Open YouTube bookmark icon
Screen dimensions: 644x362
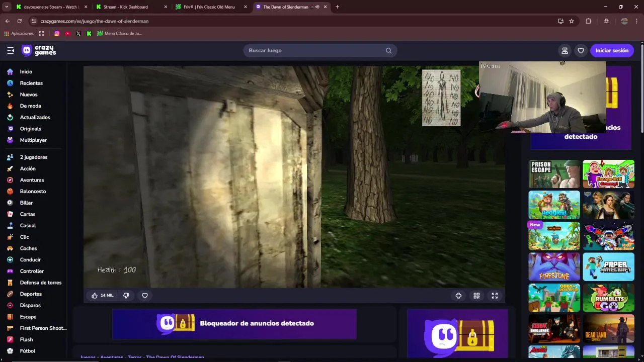(x=67, y=34)
